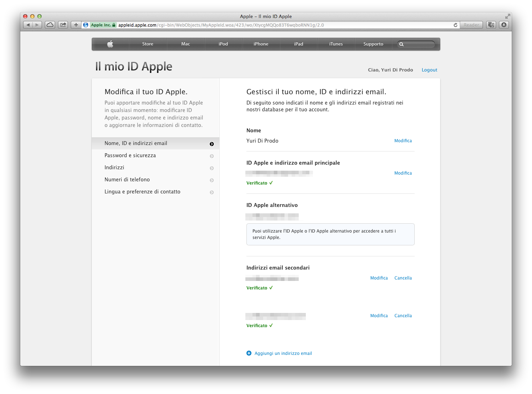Open the Indirizzi sidebar section

(114, 167)
